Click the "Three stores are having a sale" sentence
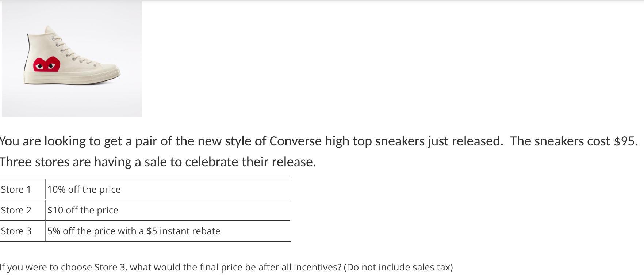Screen dimensions: 644x280 [158, 162]
